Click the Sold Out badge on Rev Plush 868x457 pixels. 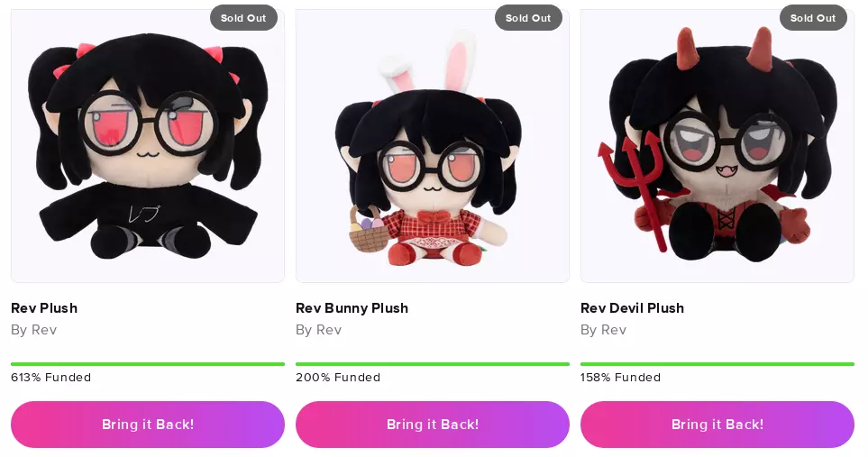pos(243,18)
